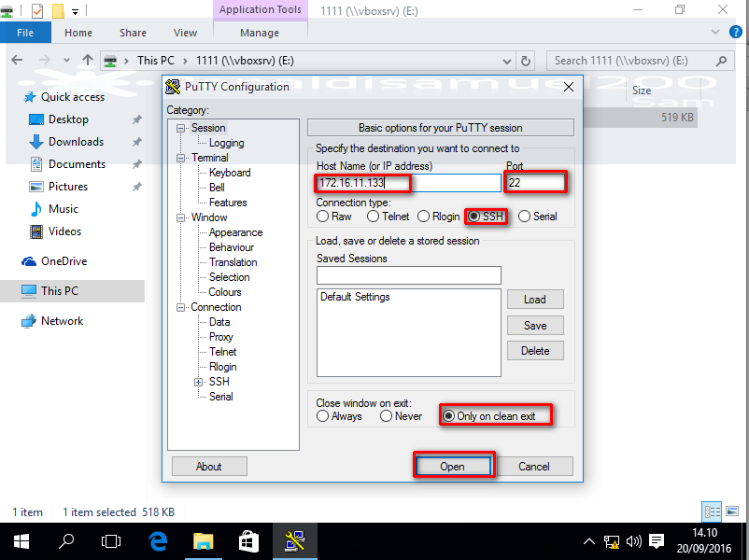Refresh the Explorer address bar
This screenshot has height=560, width=749.
pyautogui.click(x=526, y=61)
